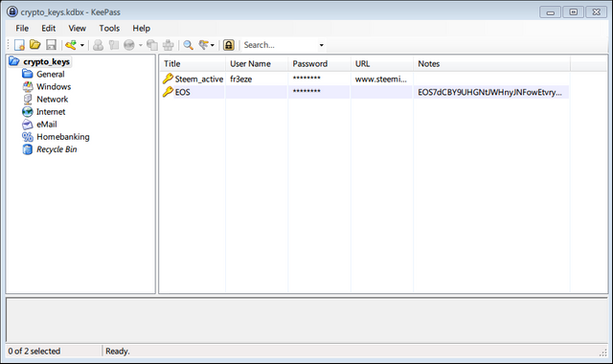Open the View menu
The width and height of the screenshot is (613, 364).
tap(77, 28)
